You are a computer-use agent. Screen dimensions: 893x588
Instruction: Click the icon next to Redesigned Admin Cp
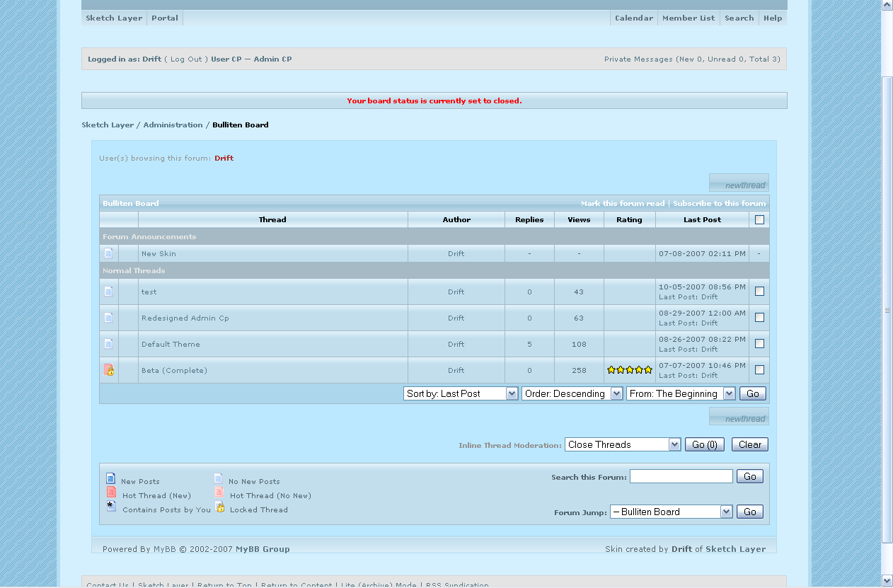coord(108,318)
